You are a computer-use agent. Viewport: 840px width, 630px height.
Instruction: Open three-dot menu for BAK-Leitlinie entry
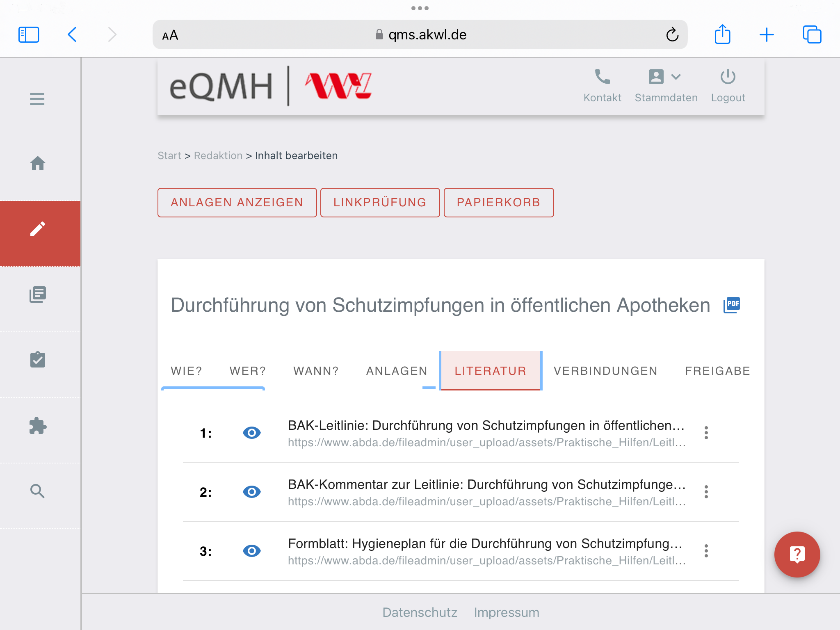(706, 433)
